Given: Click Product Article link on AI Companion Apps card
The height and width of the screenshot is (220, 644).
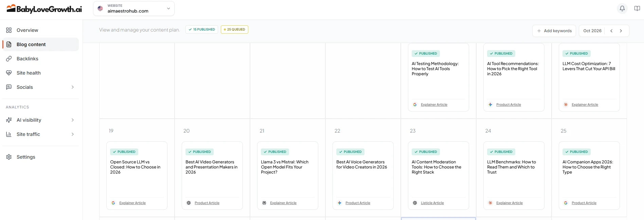Looking at the screenshot, I should 584,203.
